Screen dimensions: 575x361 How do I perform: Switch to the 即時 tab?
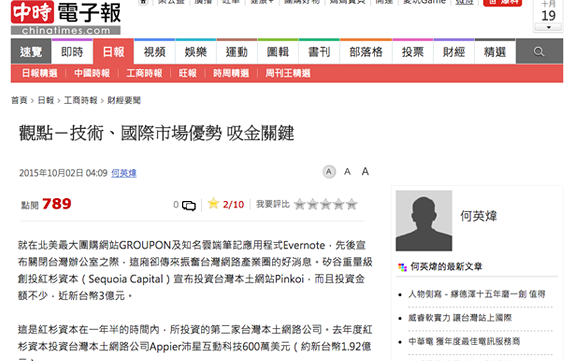(x=72, y=52)
